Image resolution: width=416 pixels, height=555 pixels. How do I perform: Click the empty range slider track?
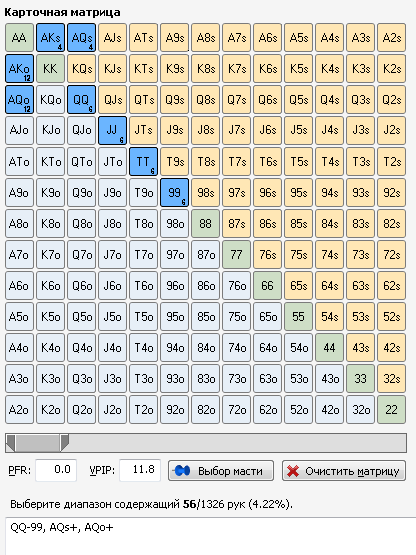pos(237,443)
